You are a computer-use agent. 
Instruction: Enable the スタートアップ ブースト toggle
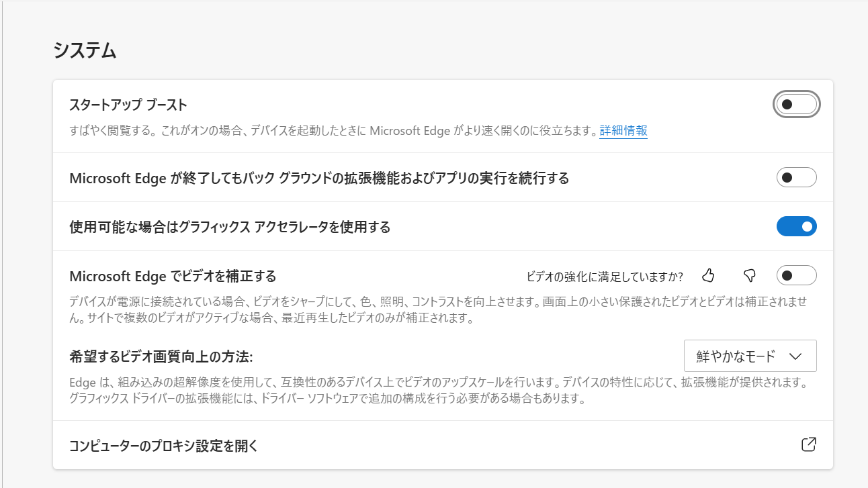pyautogui.click(x=796, y=104)
